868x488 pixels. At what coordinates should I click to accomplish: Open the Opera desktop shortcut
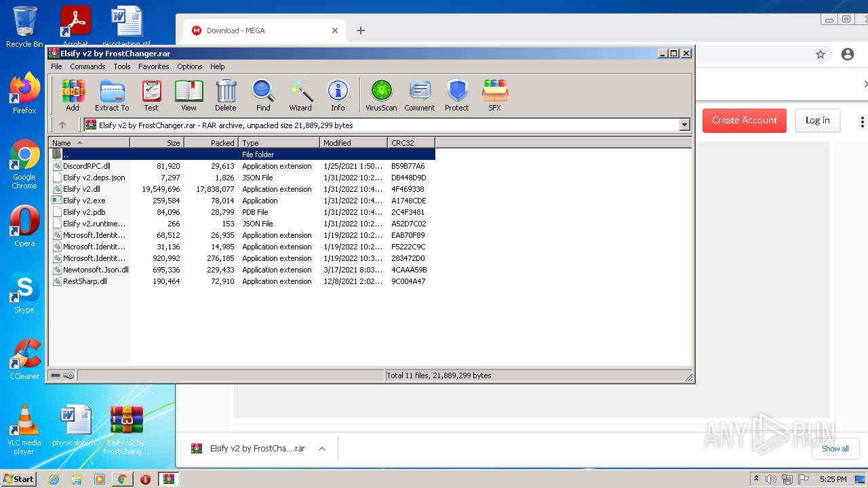click(24, 226)
